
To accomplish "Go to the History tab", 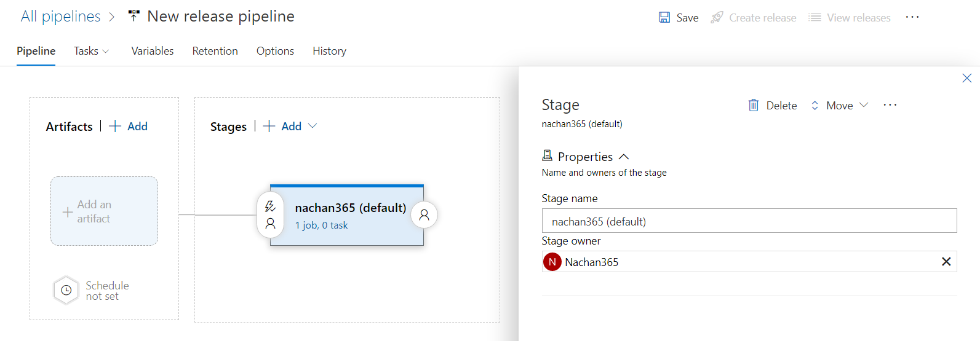I will pos(329,51).
